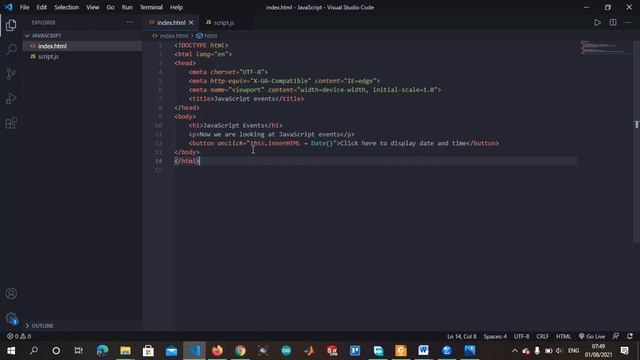
Task: Click the Run Code play icon
Action: click(x=597, y=22)
